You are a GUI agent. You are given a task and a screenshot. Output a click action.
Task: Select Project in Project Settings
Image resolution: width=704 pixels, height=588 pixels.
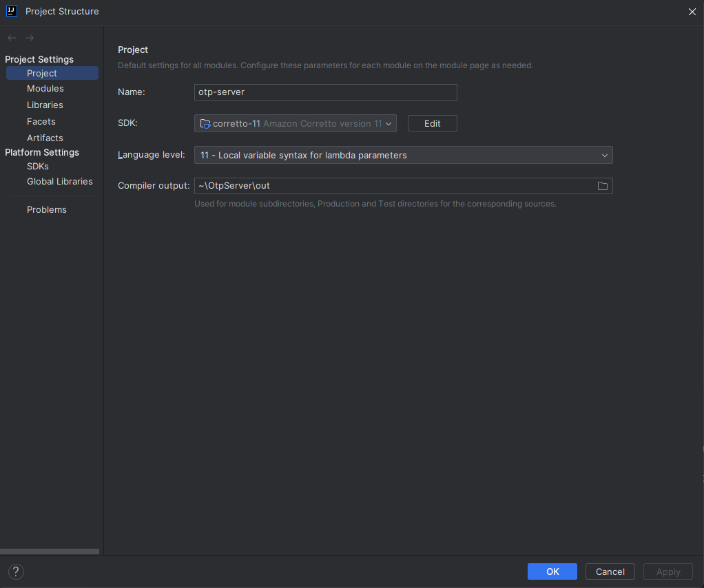52,73
